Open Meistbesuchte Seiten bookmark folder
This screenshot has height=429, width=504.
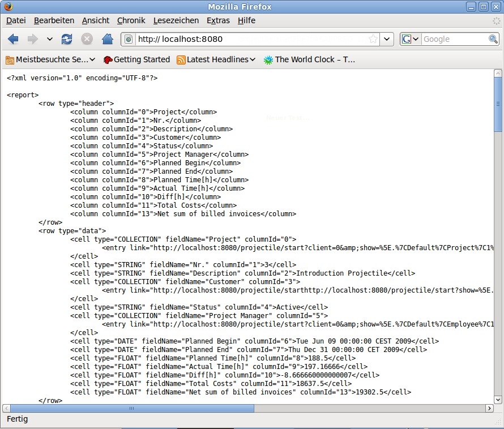pyautogui.click(x=50, y=59)
